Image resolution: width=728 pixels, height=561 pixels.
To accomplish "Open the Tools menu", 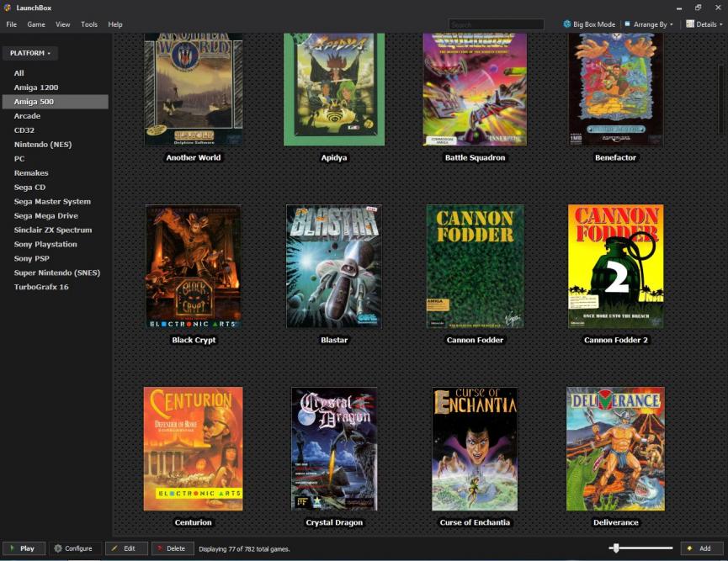I will pos(89,24).
